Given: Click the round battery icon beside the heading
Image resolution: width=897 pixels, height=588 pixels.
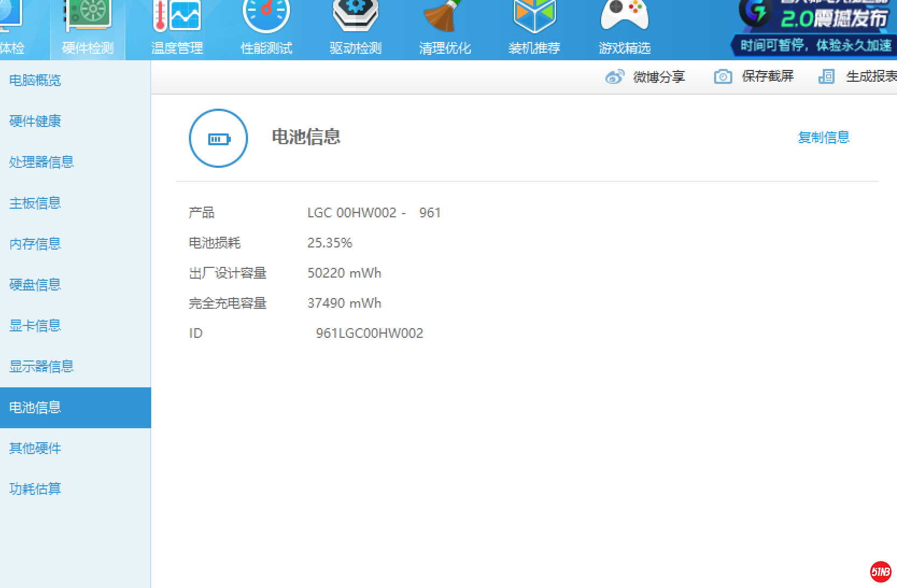Looking at the screenshot, I should 218,138.
